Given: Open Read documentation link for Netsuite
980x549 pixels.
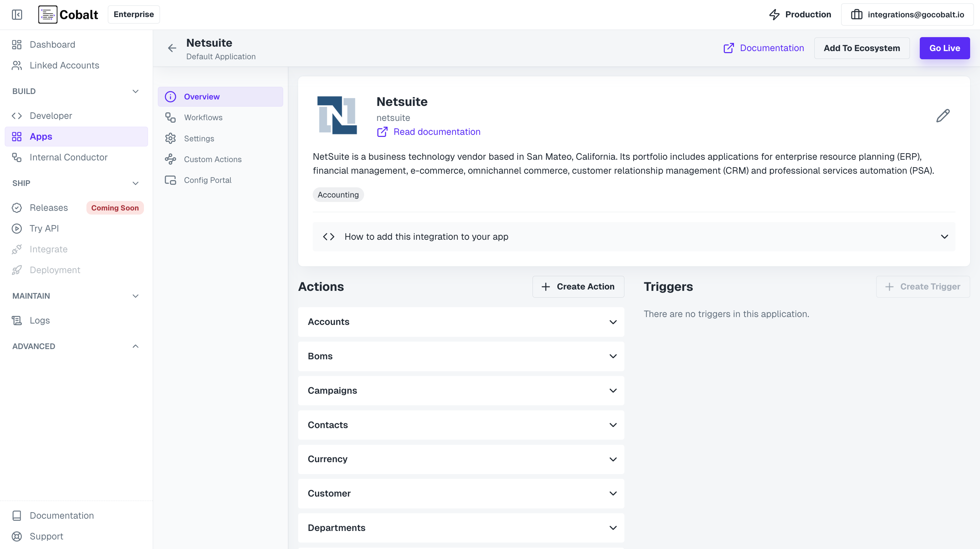Looking at the screenshot, I should (x=436, y=132).
